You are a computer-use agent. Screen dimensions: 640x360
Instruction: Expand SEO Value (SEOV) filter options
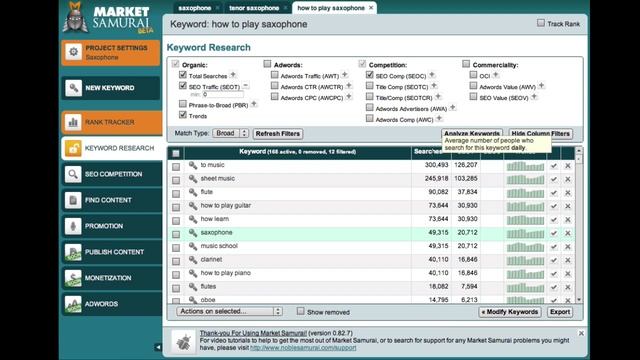[x=534, y=97]
